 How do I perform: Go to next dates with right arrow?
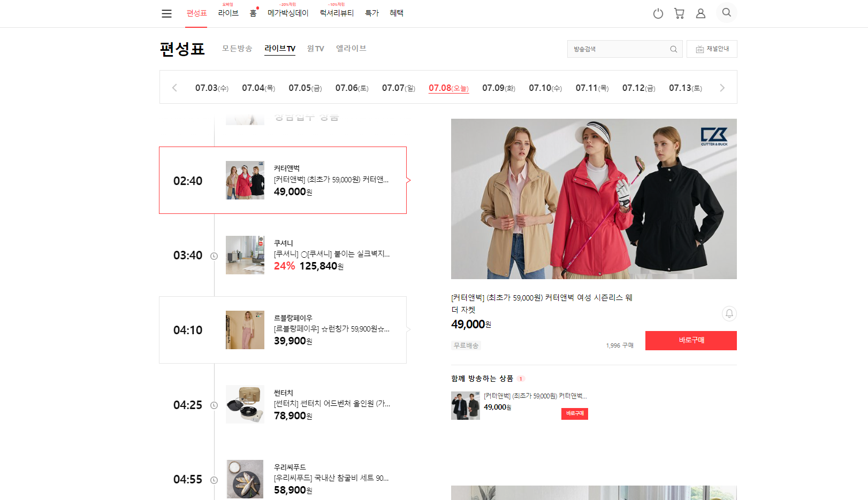722,88
